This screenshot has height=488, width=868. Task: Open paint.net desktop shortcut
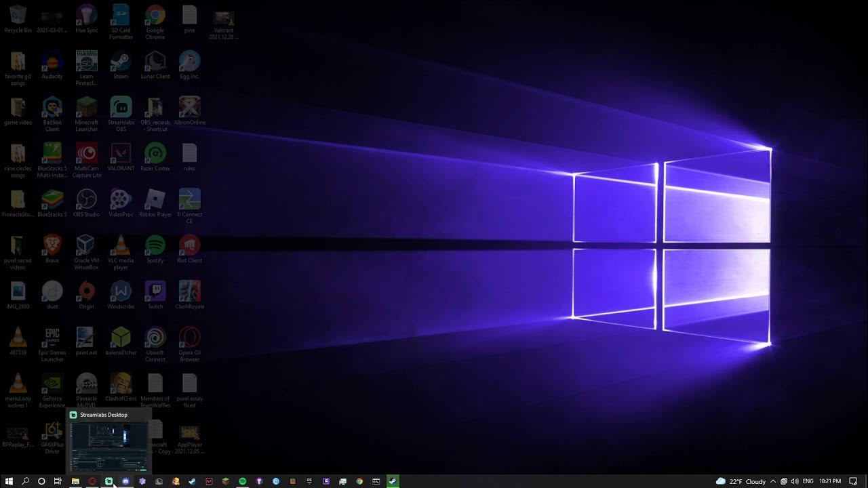coord(86,342)
